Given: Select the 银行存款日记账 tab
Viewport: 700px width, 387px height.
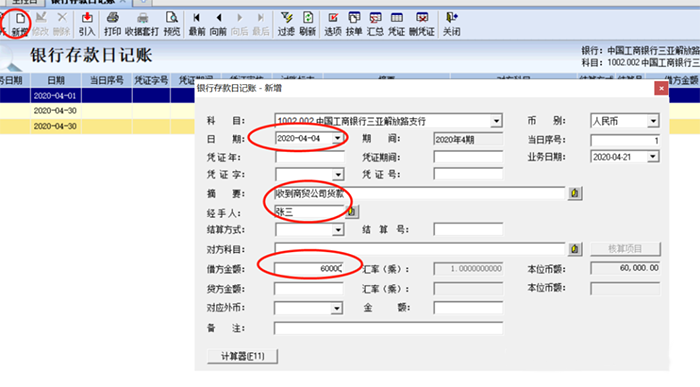Looking at the screenshot, I should (x=83, y=2).
